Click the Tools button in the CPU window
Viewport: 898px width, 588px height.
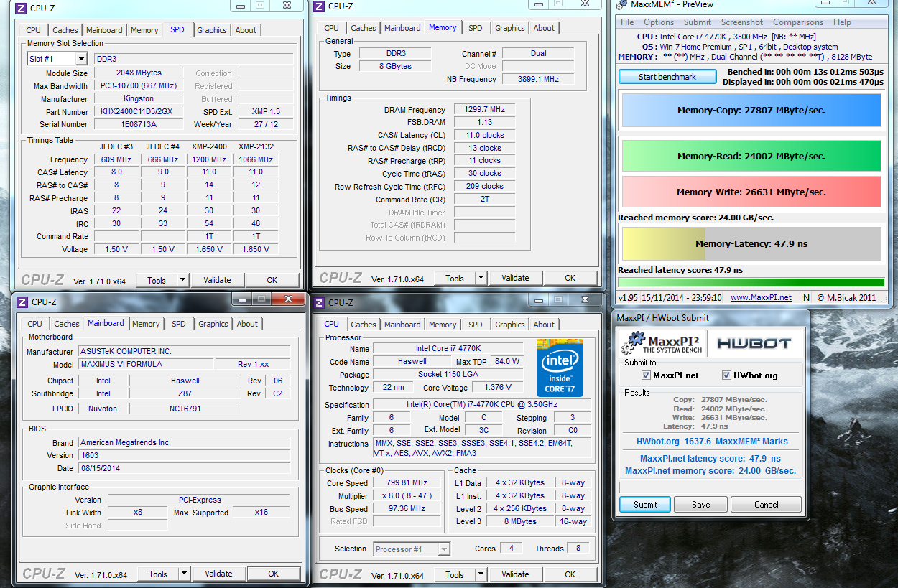tap(455, 574)
